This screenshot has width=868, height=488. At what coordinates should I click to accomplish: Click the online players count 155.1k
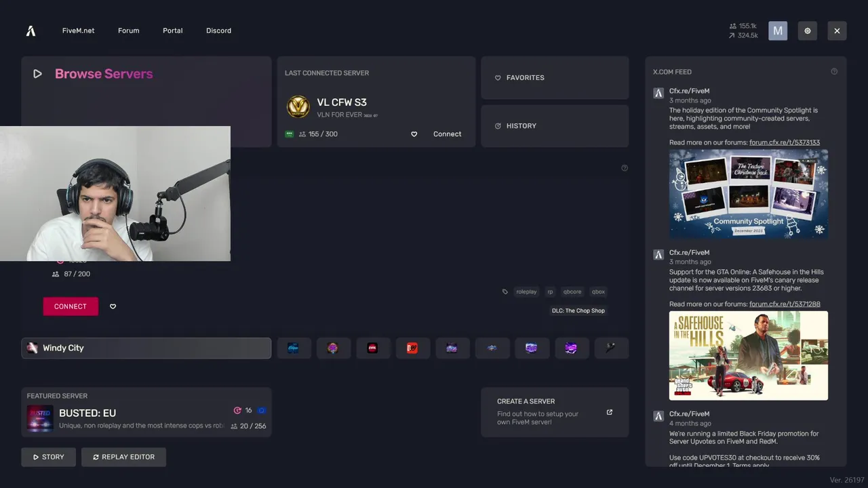point(743,26)
